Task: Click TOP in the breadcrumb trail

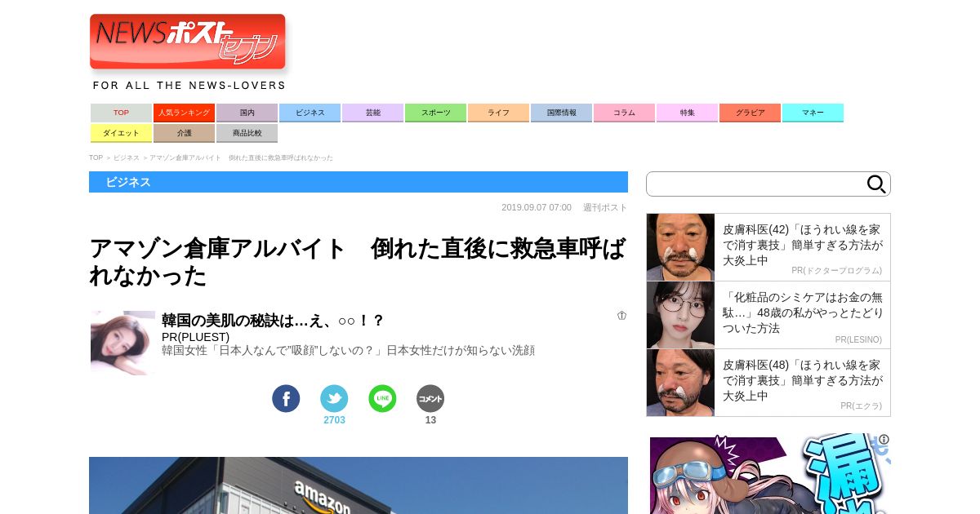Action: click(96, 157)
